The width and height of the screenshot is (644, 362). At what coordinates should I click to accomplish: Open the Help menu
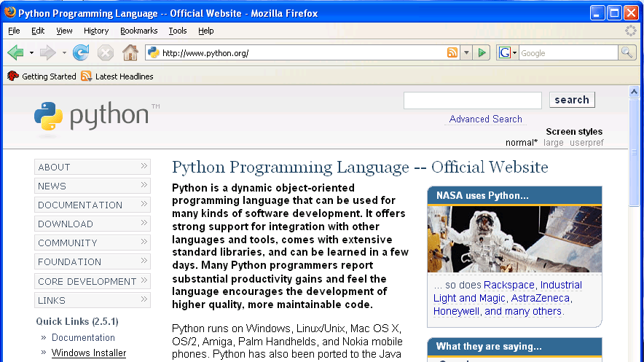[205, 31]
